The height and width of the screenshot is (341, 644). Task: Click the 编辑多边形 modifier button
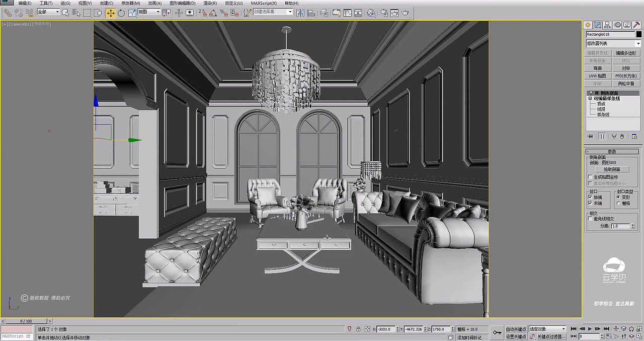tap(626, 53)
